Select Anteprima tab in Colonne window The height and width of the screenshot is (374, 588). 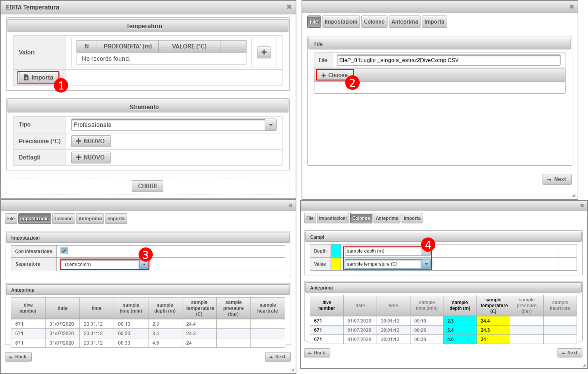[387, 218]
